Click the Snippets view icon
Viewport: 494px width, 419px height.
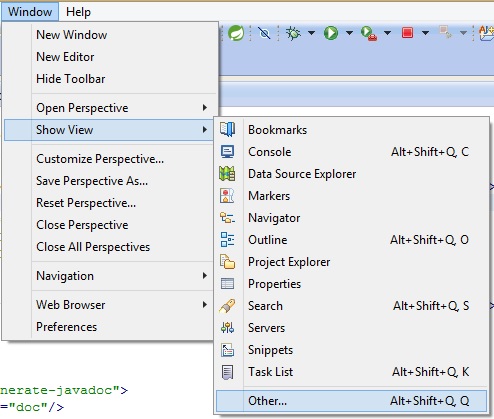click(227, 350)
